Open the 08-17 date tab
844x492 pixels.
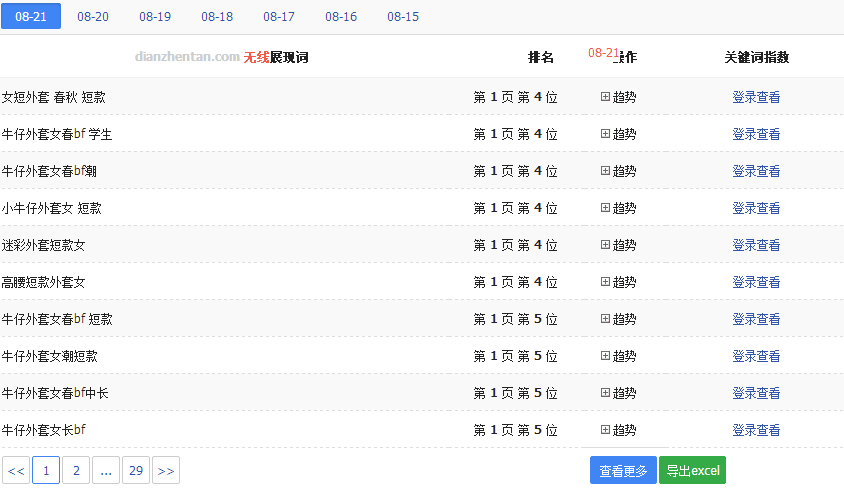click(279, 16)
